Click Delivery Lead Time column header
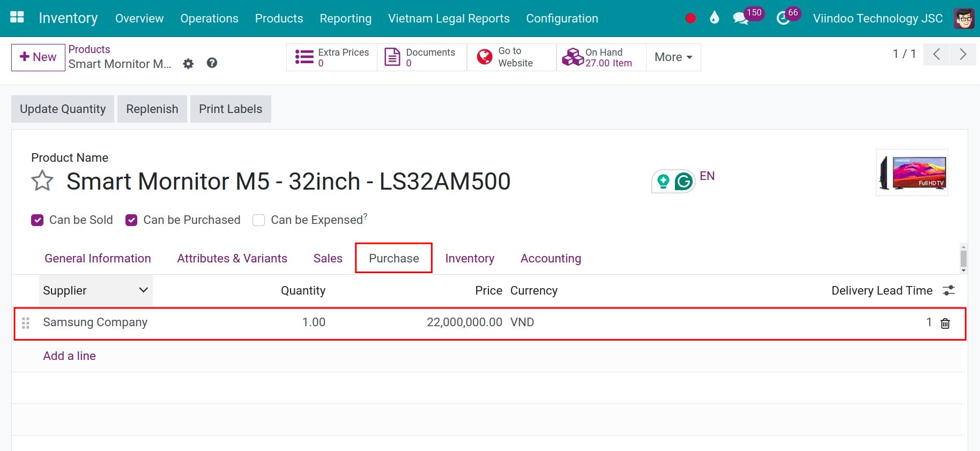 [x=882, y=290]
